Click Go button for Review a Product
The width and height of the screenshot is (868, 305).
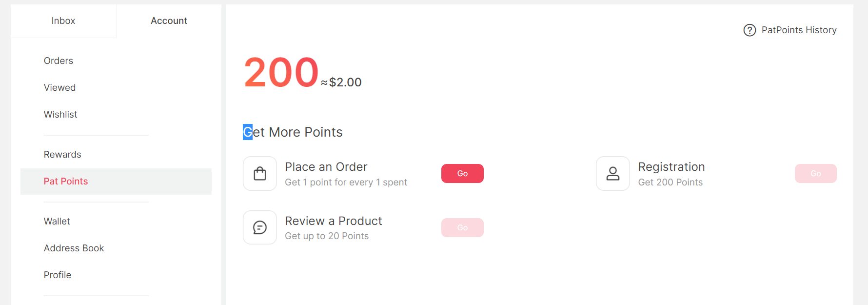462,227
